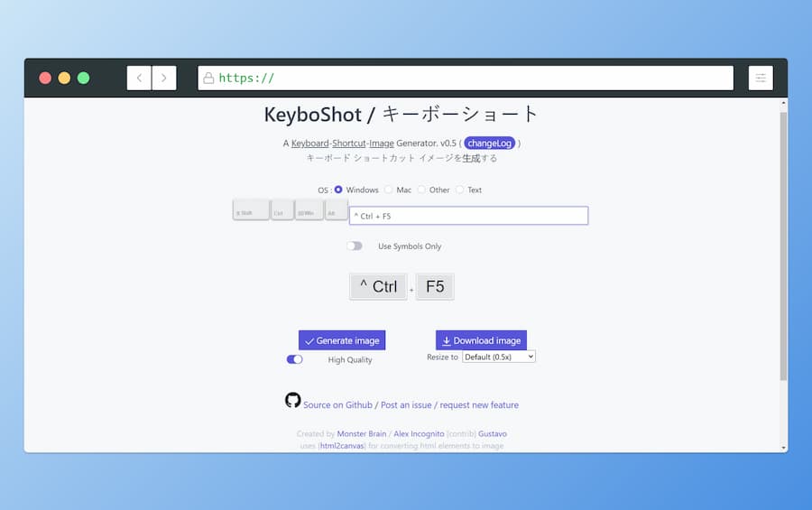Open the changeLog badge
The image size is (812, 510).
(489, 143)
